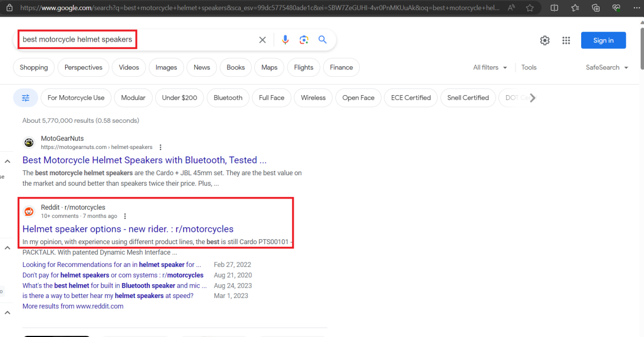Click the lock site info icon
The width and height of the screenshot is (644, 337).
pyautogui.click(x=9, y=8)
